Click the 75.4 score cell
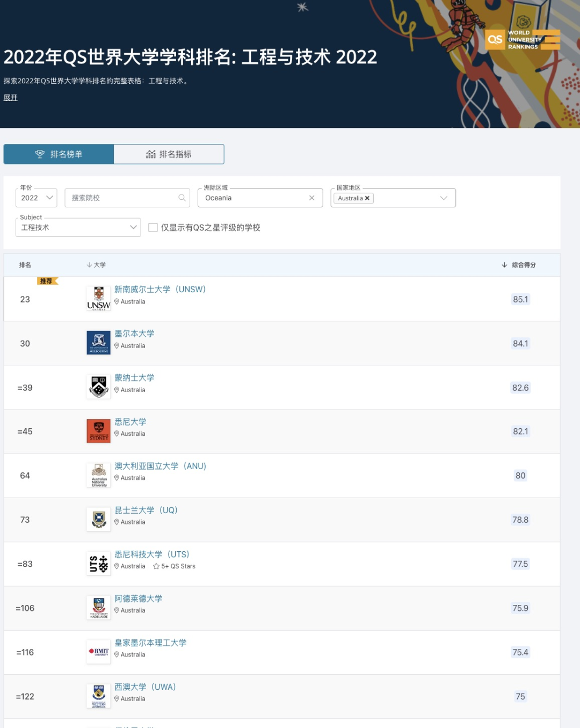Screen dimensions: 580x728 click(x=520, y=652)
